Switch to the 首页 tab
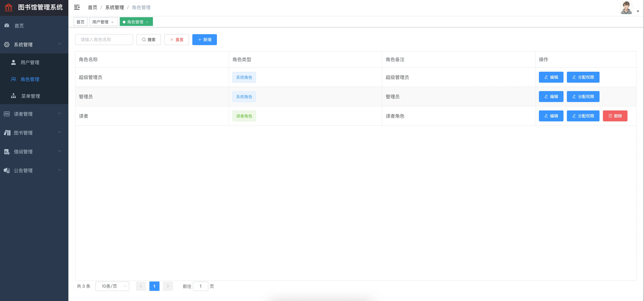 [x=80, y=22]
